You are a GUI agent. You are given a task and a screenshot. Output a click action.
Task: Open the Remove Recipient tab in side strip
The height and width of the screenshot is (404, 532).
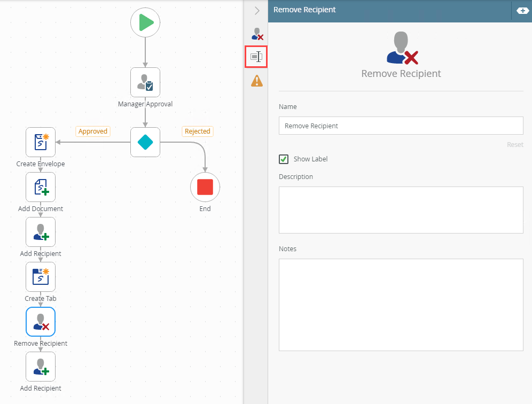click(x=257, y=34)
